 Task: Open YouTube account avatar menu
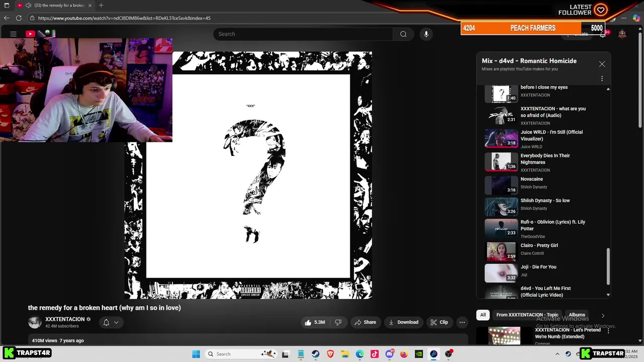pyautogui.click(x=622, y=34)
